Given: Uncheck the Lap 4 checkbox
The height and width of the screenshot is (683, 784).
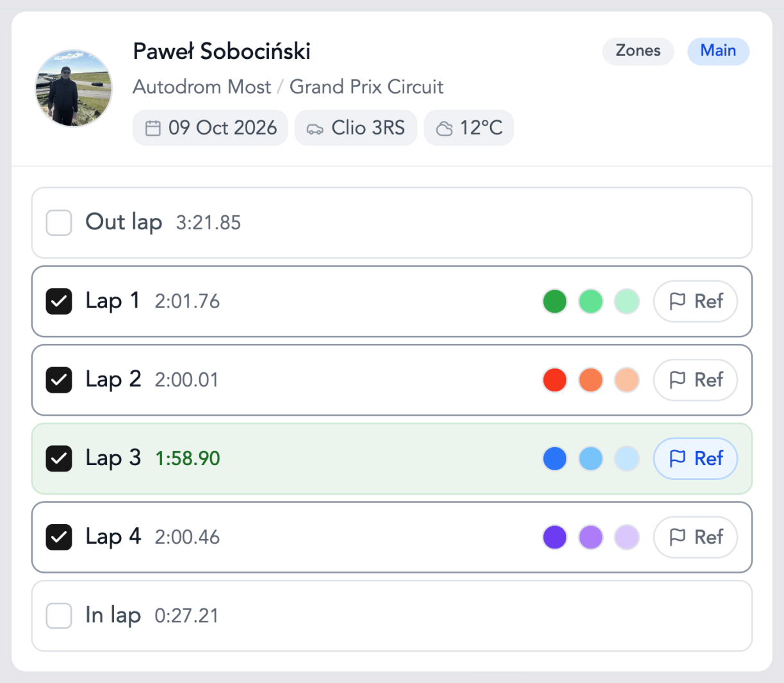Looking at the screenshot, I should [x=59, y=537].
